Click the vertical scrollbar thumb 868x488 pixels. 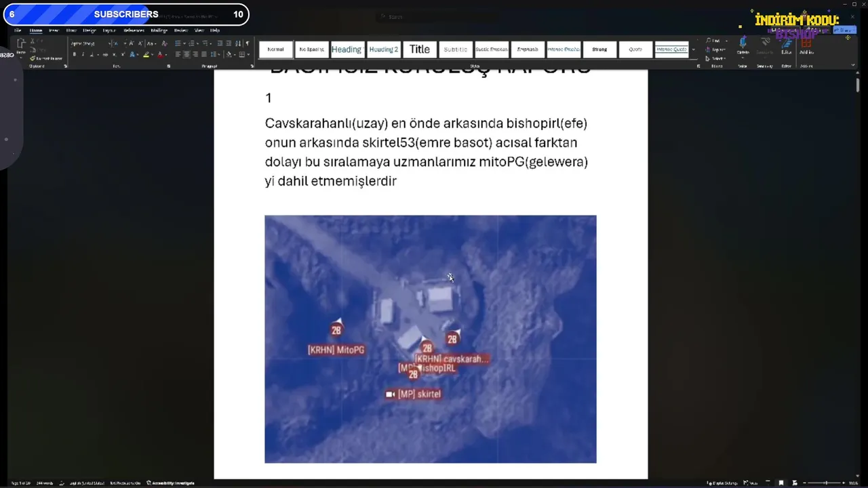coord(858,85)
